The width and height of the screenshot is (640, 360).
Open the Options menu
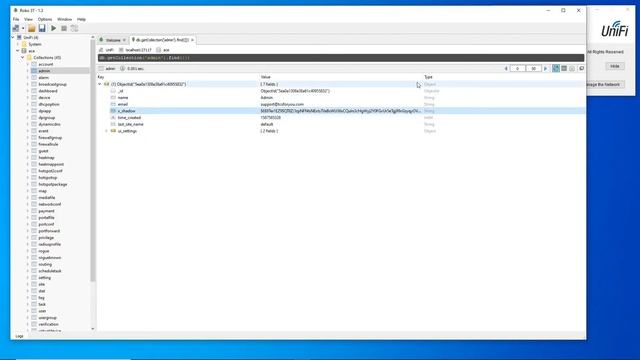point(45,19)
